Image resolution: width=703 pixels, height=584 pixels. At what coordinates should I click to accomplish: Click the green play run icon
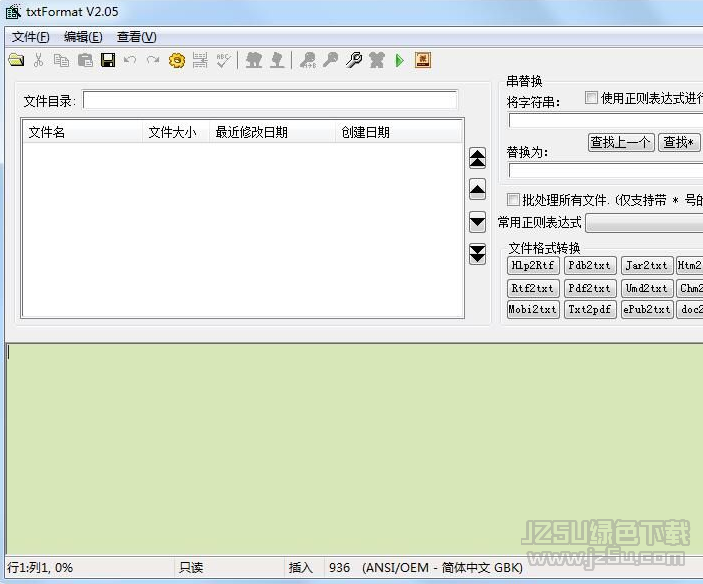click(399, 60)
